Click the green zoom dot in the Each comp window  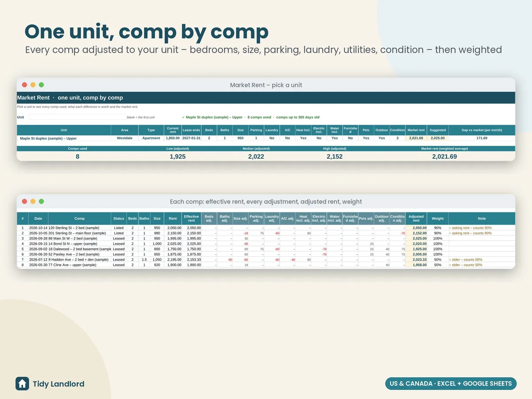[x=41, y=201]
